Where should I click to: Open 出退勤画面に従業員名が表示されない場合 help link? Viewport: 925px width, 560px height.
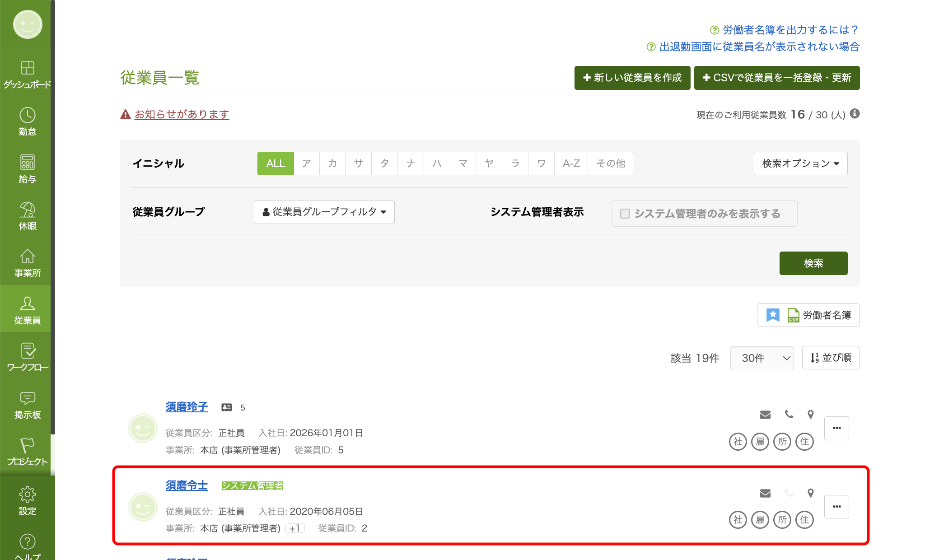click(759, 47)
